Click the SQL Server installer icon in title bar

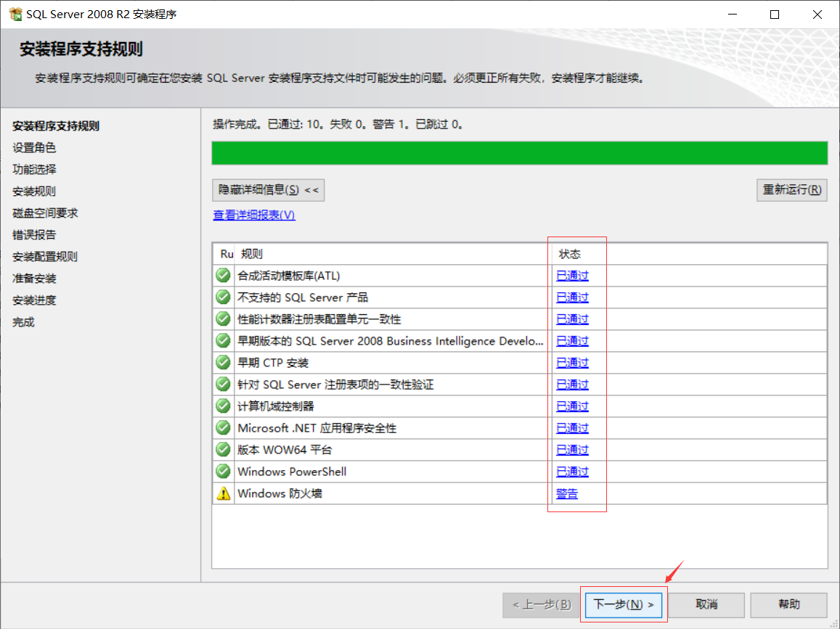point(15,14)
